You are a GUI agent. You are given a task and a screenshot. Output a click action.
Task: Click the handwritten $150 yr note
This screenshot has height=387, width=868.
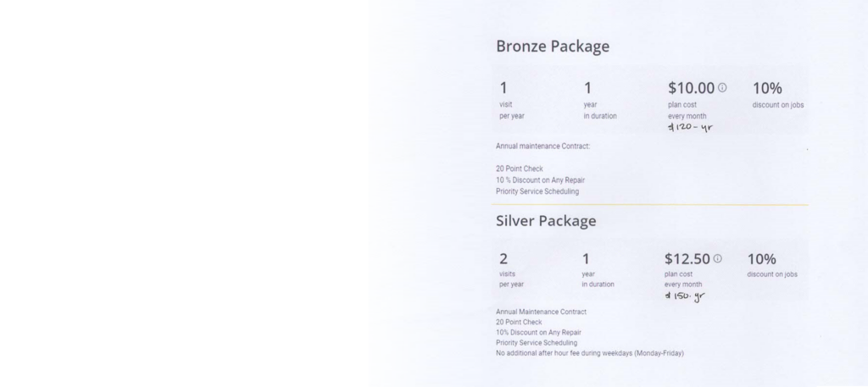685,296
